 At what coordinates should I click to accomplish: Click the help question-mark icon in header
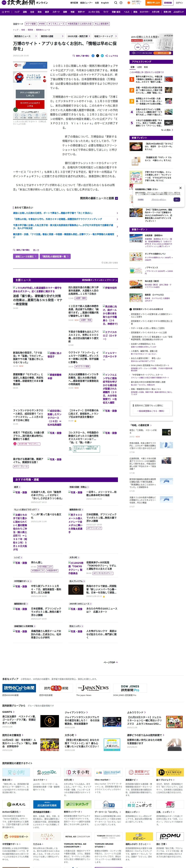coord(121,3)
